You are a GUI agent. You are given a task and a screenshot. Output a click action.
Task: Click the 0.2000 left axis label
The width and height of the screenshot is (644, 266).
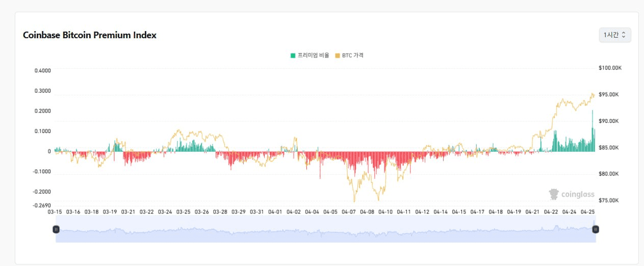(42, 111)
